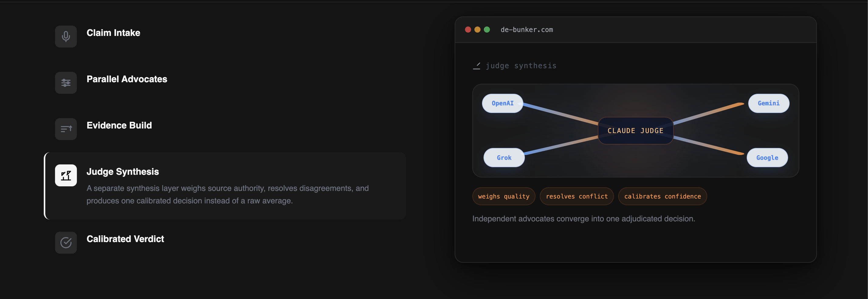Click the "calibrates confidence" tag

[x=662, y=196]
